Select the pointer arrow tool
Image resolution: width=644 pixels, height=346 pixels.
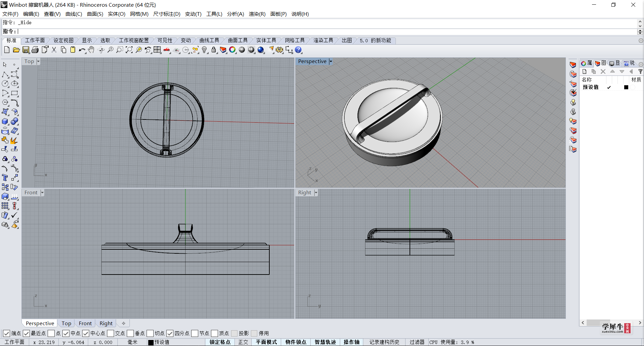coord(5,64)
